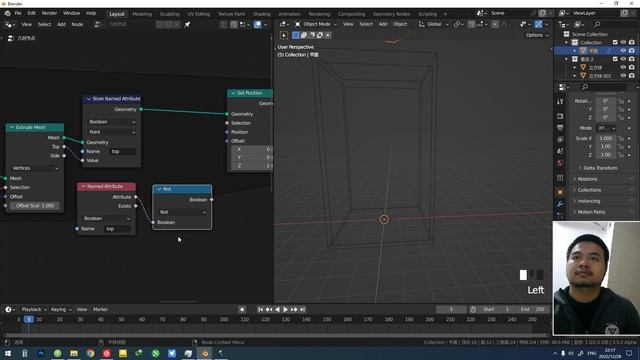Viewport: 640px width, 360px height.
Task: Toggle the exclude checkbox of the second collection
Action: [615, 59]
